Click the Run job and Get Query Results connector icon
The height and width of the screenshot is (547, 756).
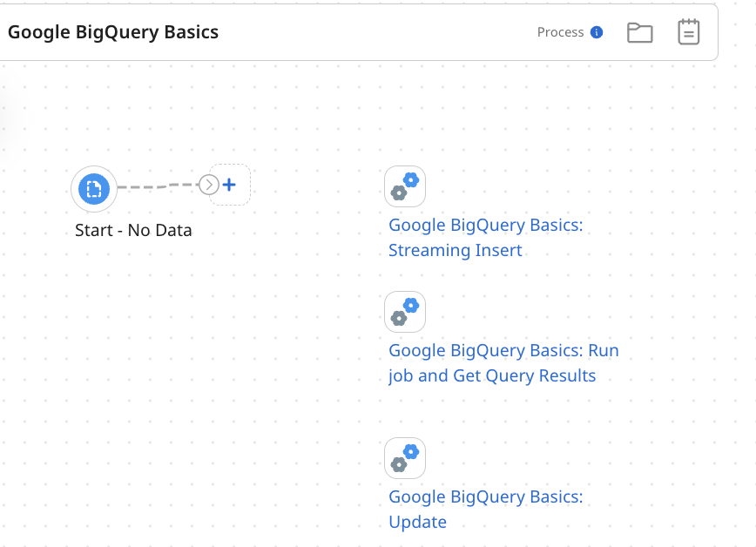click(x=404, y=311)
